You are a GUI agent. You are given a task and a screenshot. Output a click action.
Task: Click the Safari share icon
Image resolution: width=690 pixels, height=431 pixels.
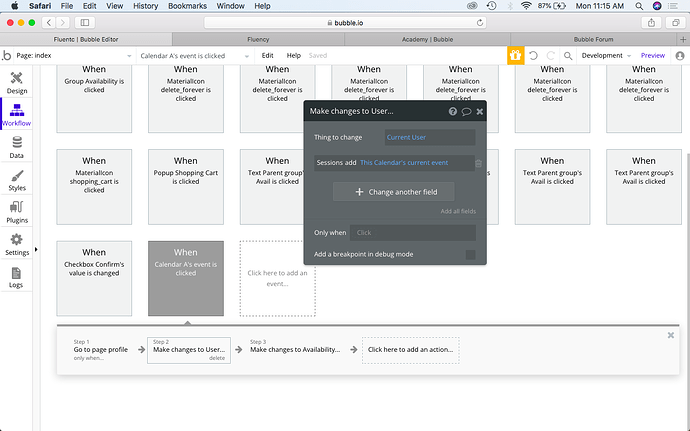(651, 22)
